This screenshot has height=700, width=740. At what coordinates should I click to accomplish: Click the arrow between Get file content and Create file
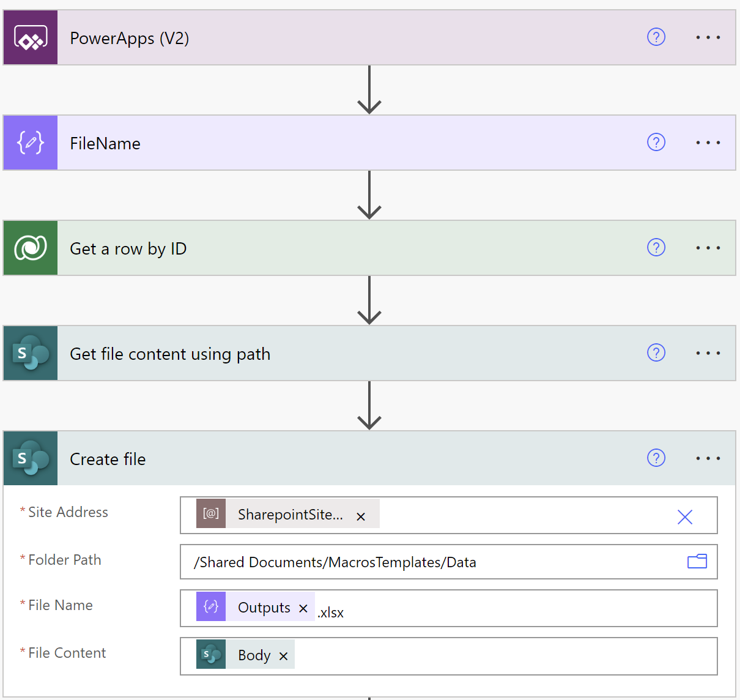(369, 406)
